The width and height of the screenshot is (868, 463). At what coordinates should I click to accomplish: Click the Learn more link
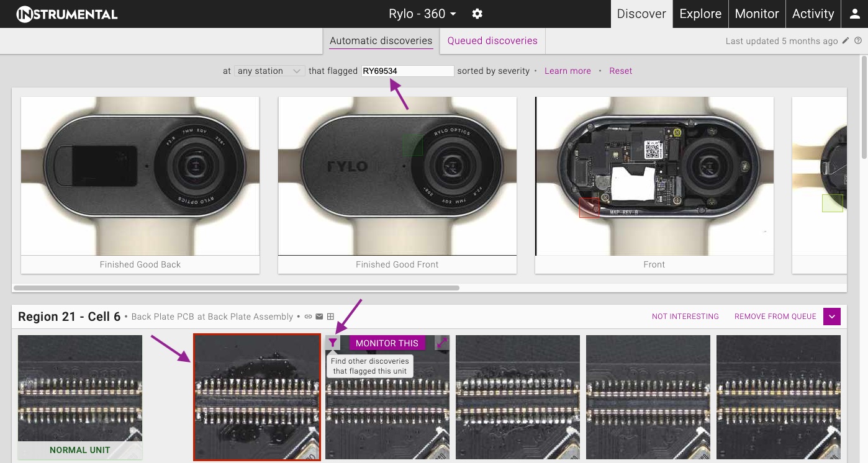point(567,71)
